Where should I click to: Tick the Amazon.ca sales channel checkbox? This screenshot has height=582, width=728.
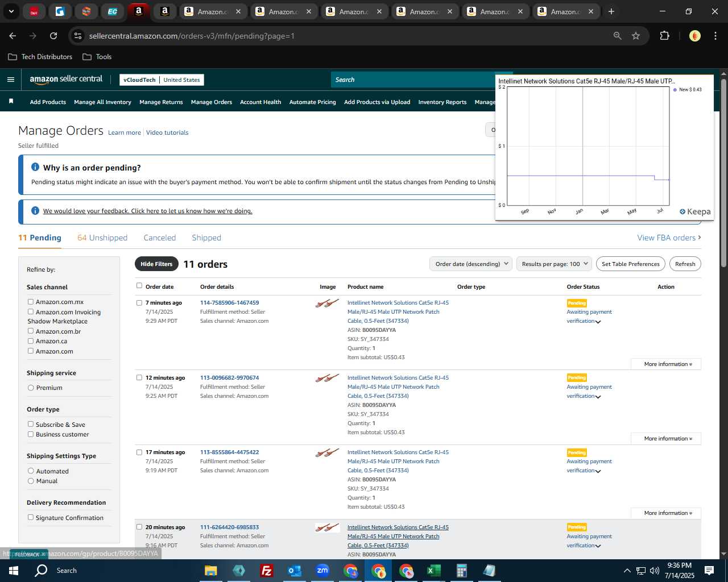(x=31, y=341)
